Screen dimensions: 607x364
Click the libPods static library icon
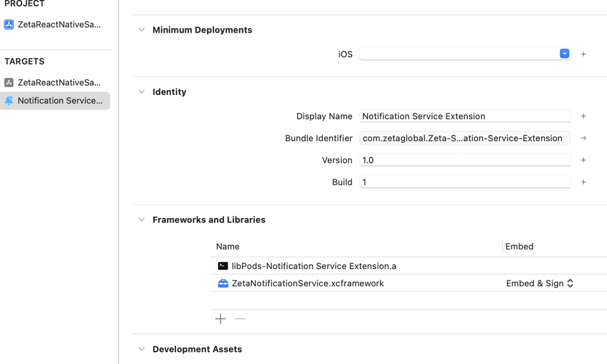[223, 266]
